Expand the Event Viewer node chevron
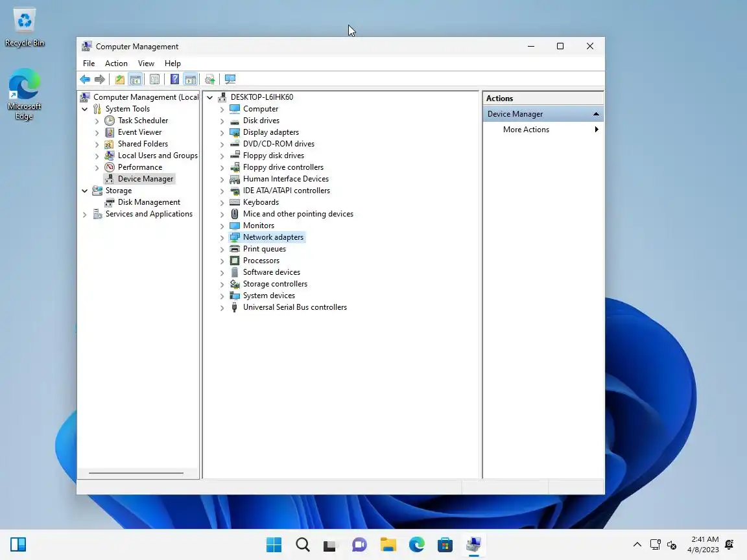Image resolution: width=747 pixels, height=560 pixels. (x=97, y=132)
